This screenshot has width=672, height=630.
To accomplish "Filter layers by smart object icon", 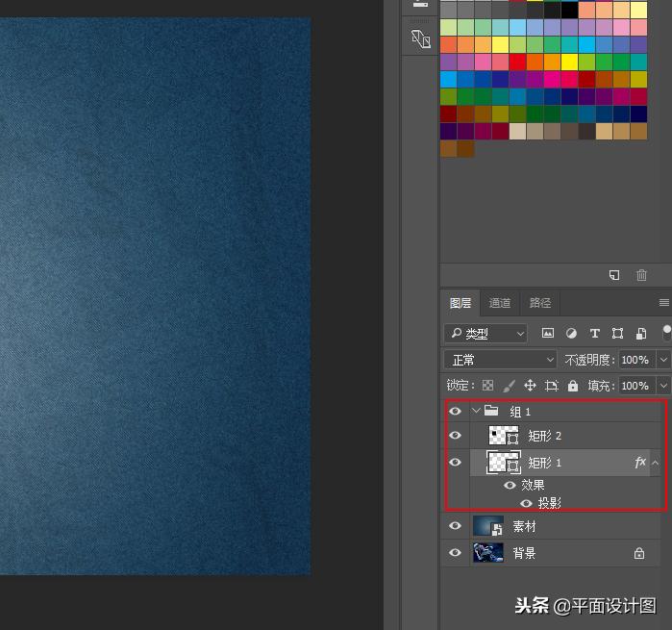I will point(641,333).
